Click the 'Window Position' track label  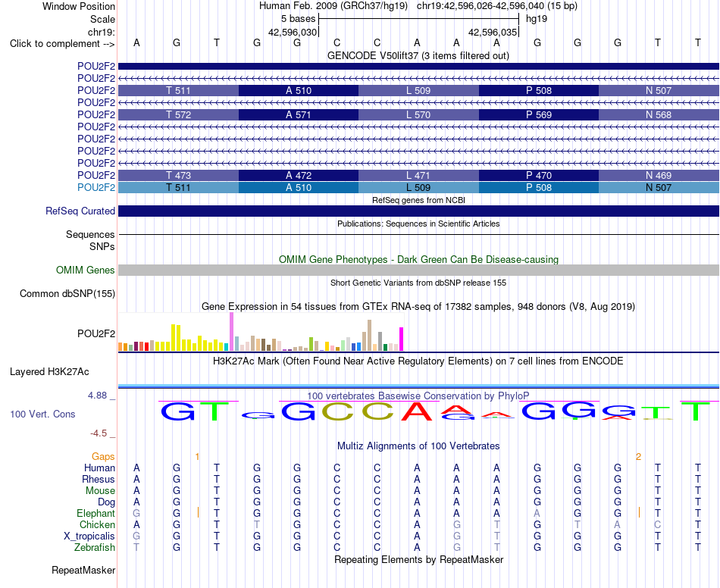(79, 6)
